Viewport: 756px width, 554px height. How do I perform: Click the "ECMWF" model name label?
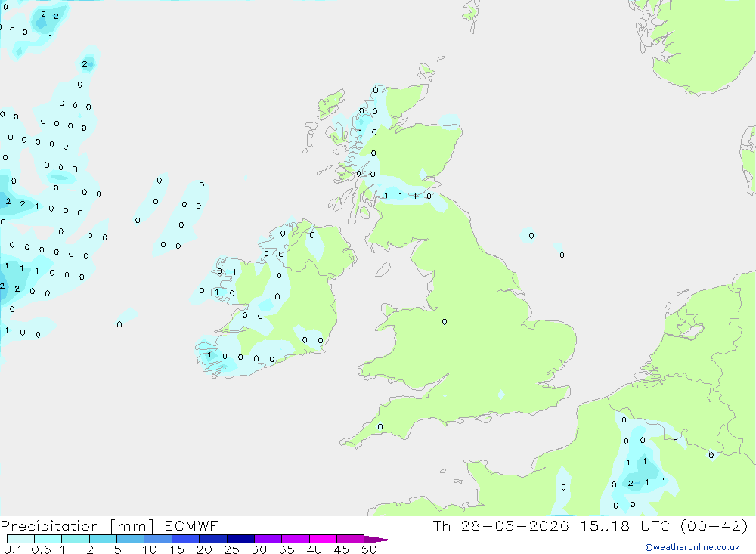pos(191,525)
